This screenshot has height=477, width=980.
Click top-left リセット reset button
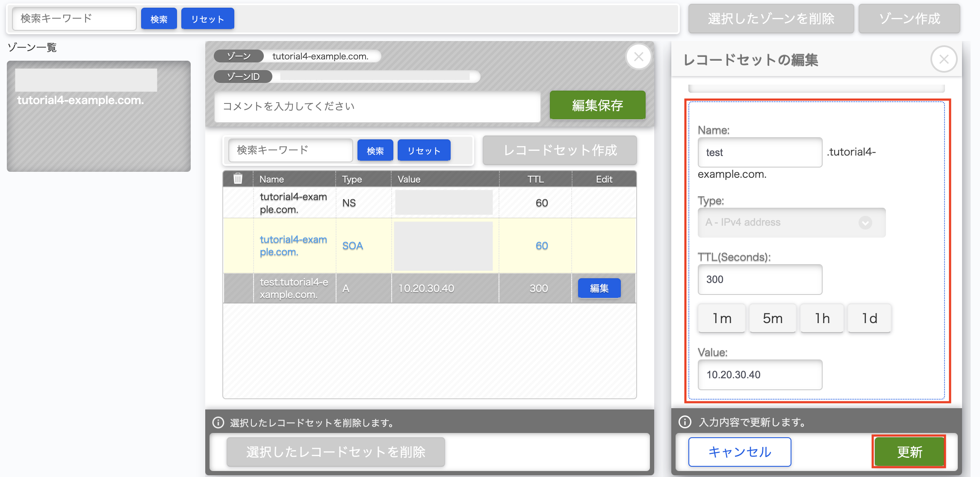point(207,19)
